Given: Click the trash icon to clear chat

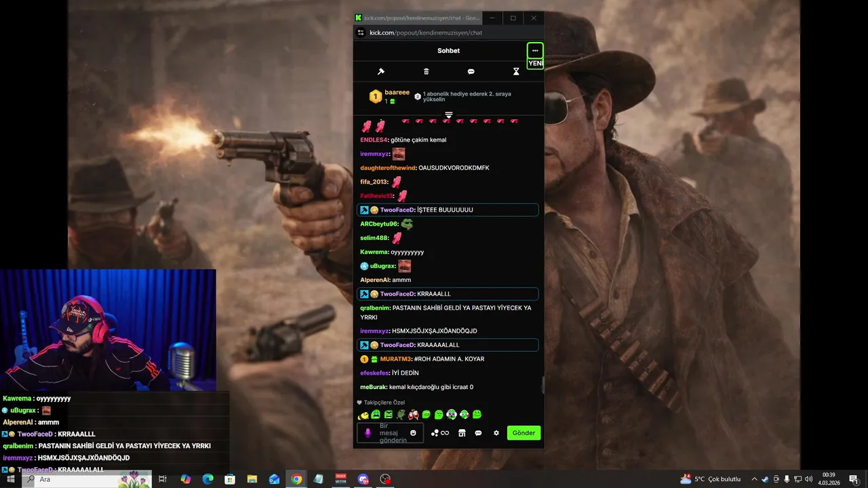Looking at the screenshot, I should coord(426,72).
